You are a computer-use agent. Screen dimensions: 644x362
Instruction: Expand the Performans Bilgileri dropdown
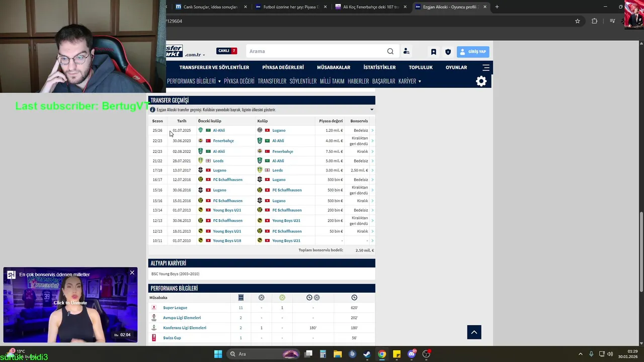tap(219, 81)
